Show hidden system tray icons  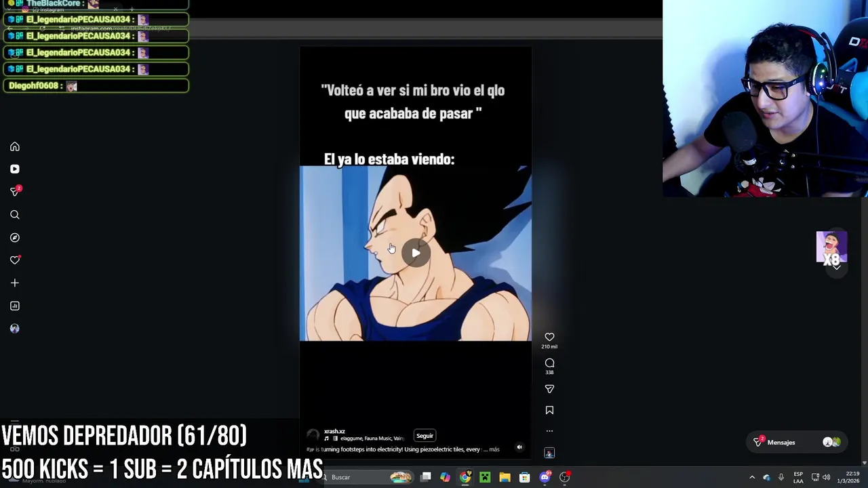click(x=752, y=477)
